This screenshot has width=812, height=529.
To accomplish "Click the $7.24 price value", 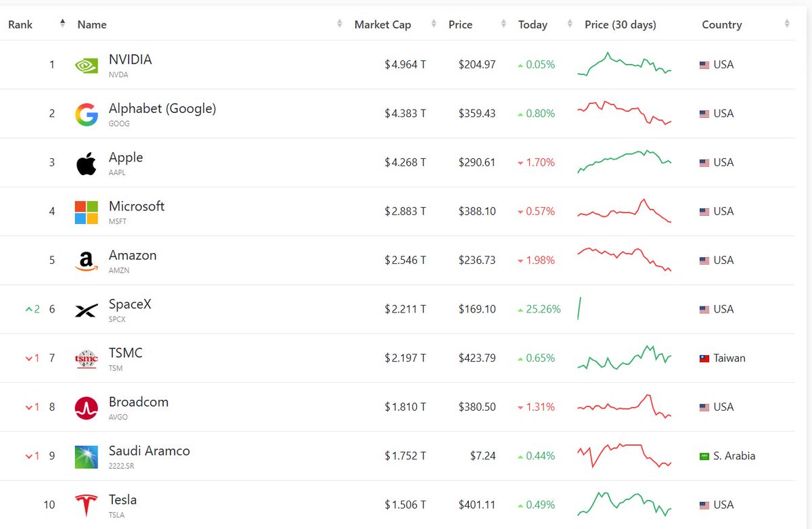I will (483, 456).
